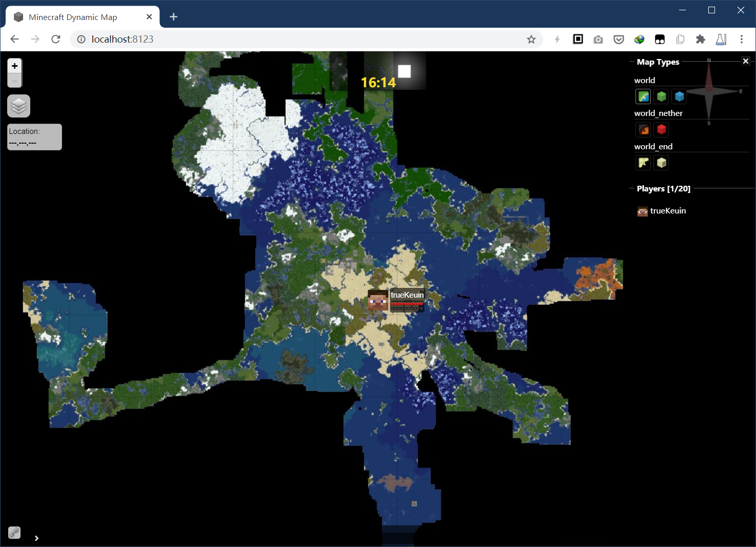Click the camera screenshot extension icon

pos(598,40)
